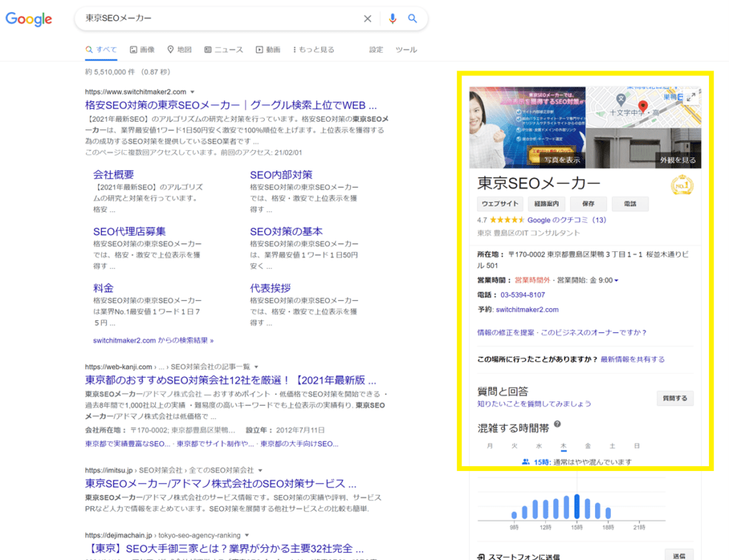
Task: Click the highlighted 15時 bar in chart
Action: pyautogui.click(x=577, y=507)
